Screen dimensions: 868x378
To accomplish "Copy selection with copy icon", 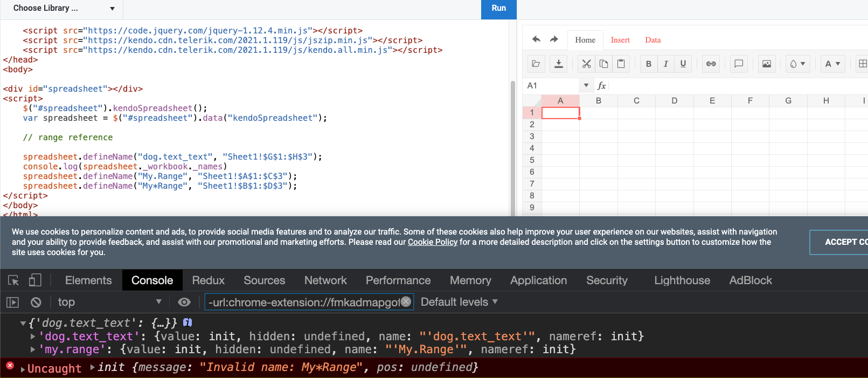I will (604, 64).
